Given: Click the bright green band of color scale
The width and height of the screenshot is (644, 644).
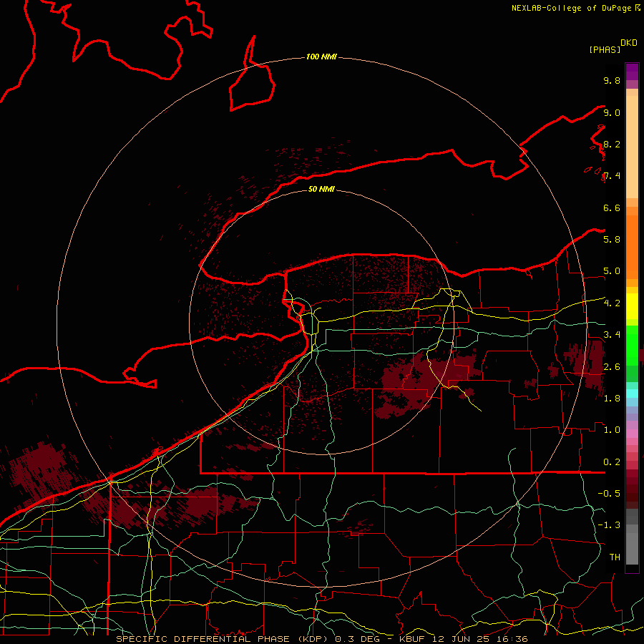Looking at the screenshot, I should (632, 344).
